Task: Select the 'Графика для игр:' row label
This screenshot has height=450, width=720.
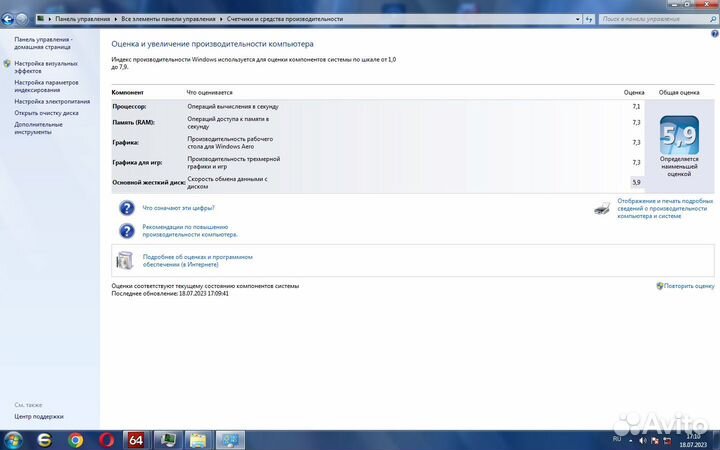Action: tap(137, 163)
